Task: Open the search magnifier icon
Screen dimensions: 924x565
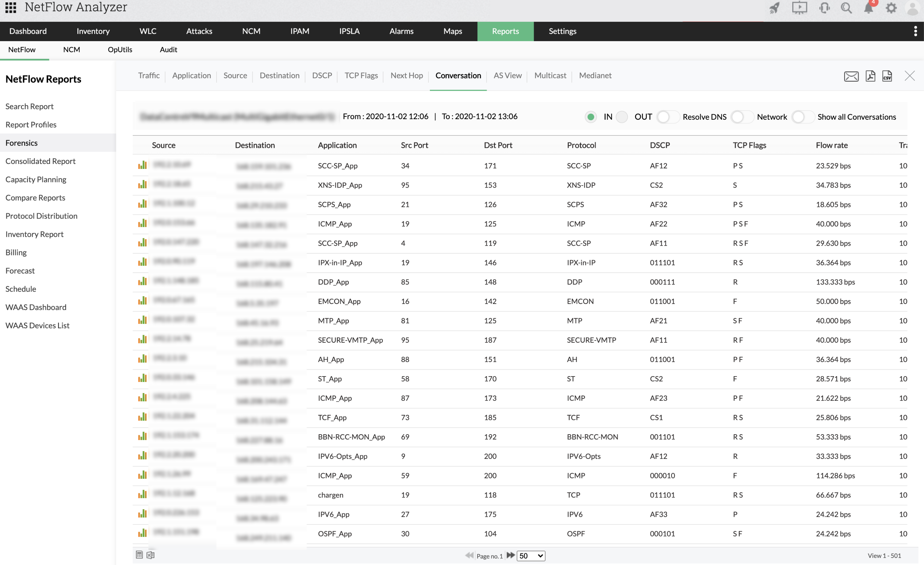Action: click(846, 8)
